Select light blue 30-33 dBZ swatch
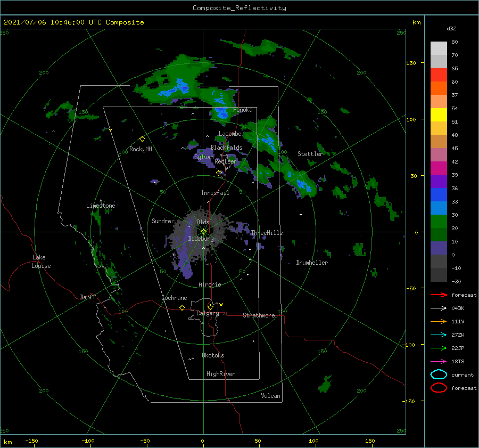The image size is (479, 448). (x=439, y=208)
